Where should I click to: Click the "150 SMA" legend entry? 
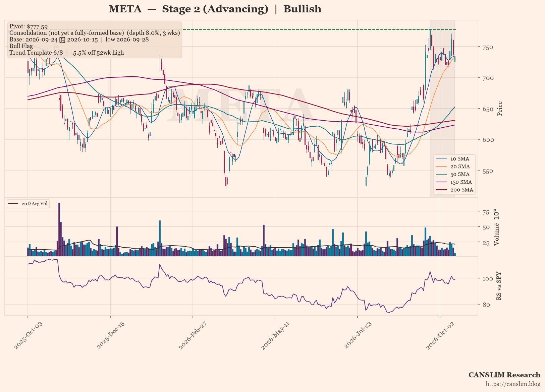pos(454,182)
